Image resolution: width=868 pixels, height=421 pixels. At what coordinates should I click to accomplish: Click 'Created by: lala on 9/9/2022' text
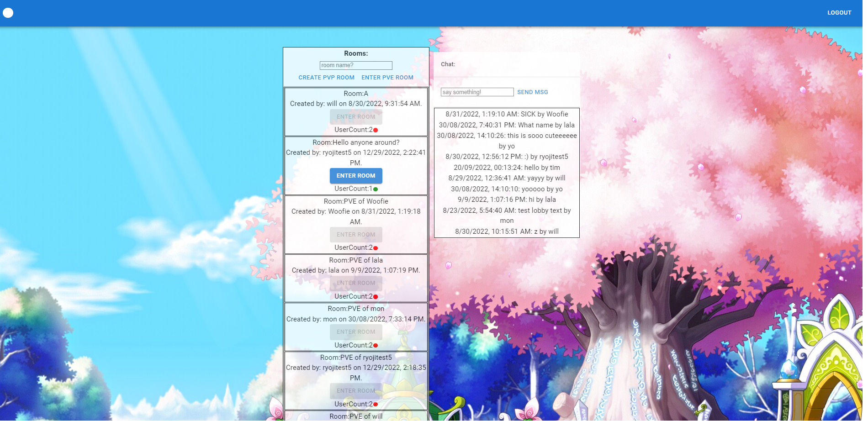click(x=356, y=270)
